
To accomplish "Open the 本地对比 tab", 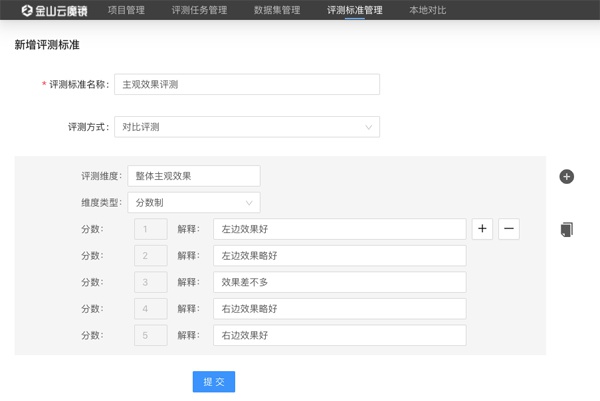I will [x=427, y=10].
